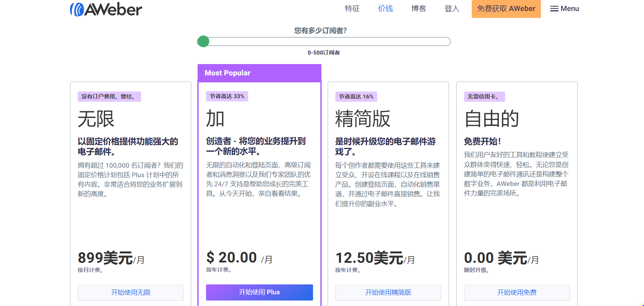
Task: Click the 节省高达 33% badge
Action: (x=227, y=96)
